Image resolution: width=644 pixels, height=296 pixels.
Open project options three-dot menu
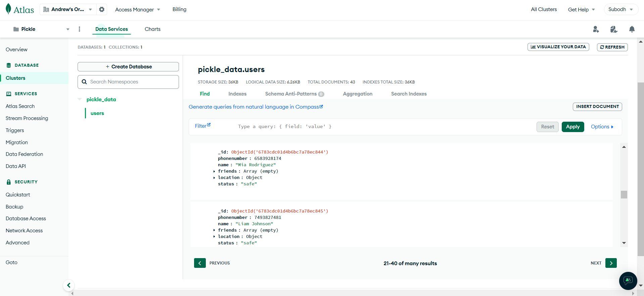pos(80,29)
